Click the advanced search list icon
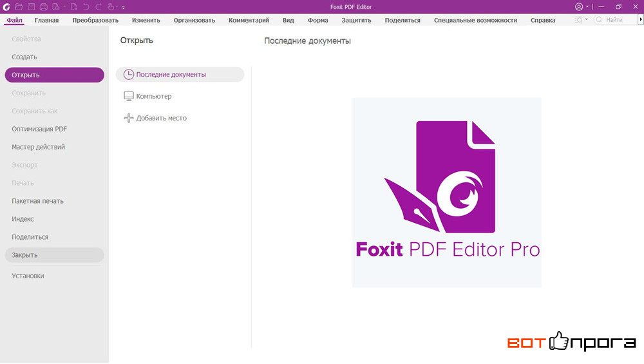The image size is (644, 364). click(578, 20)
